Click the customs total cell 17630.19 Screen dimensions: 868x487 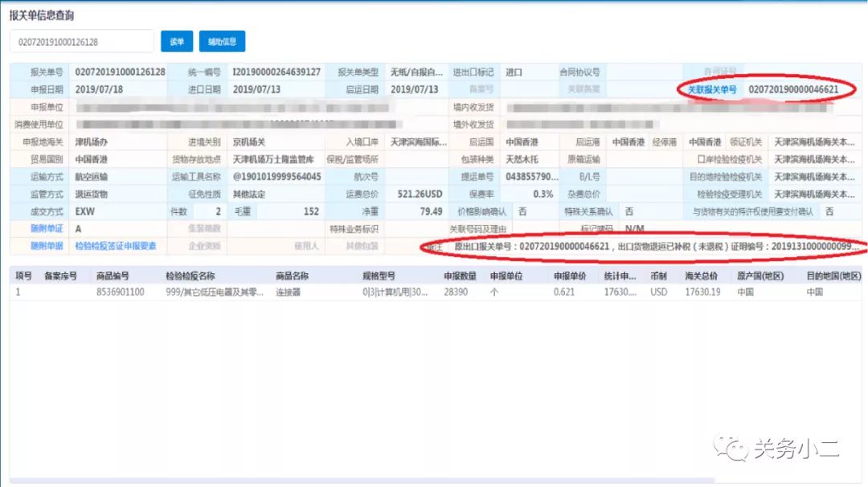tap(702, 292)
